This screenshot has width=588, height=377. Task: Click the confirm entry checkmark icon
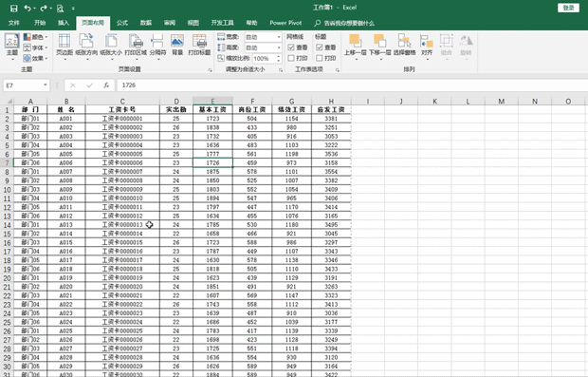(90, 85)
